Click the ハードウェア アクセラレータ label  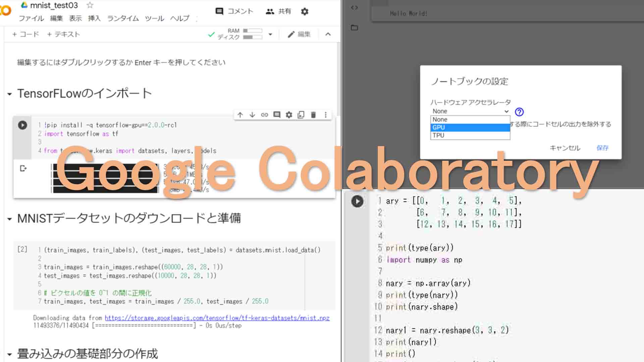471,102
